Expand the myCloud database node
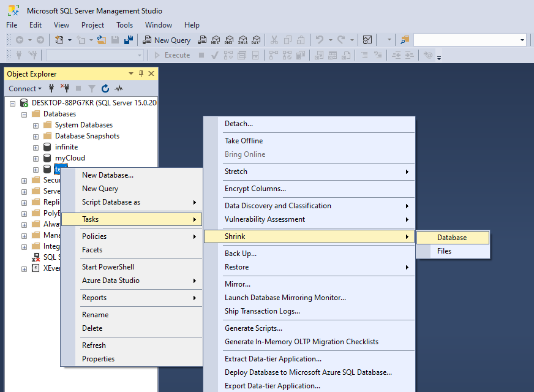The height and width of the screenshot is (392, 534). pos(36,159)
